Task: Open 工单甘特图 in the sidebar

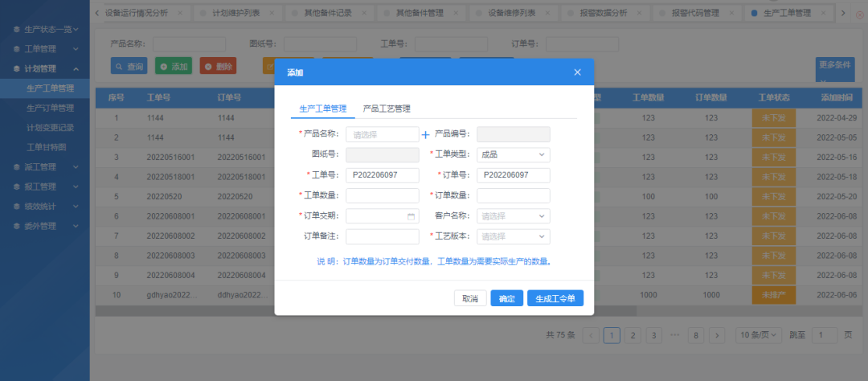Action: (47, 147)
